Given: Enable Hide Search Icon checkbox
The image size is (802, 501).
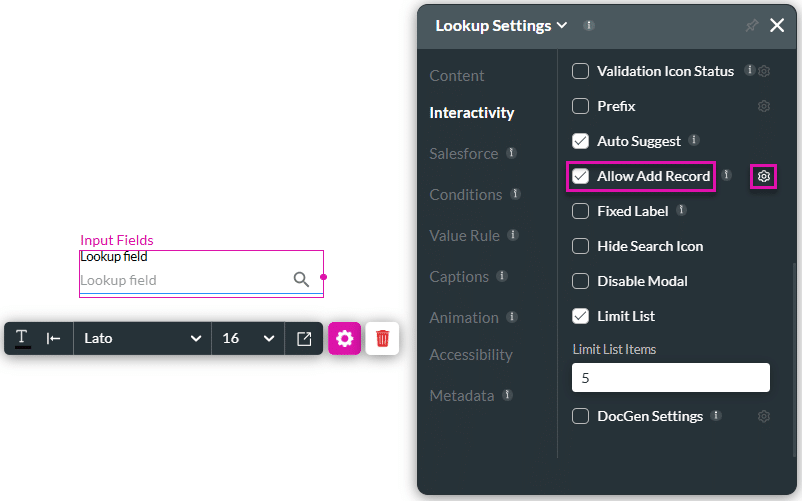Looking at the screenshot, I should pyautogui.click(x=581, y=246).
